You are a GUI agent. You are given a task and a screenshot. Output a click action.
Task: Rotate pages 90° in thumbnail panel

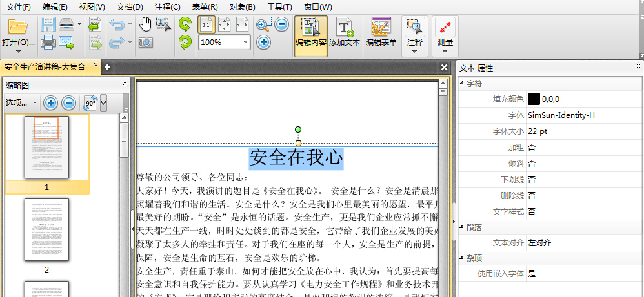91,102
